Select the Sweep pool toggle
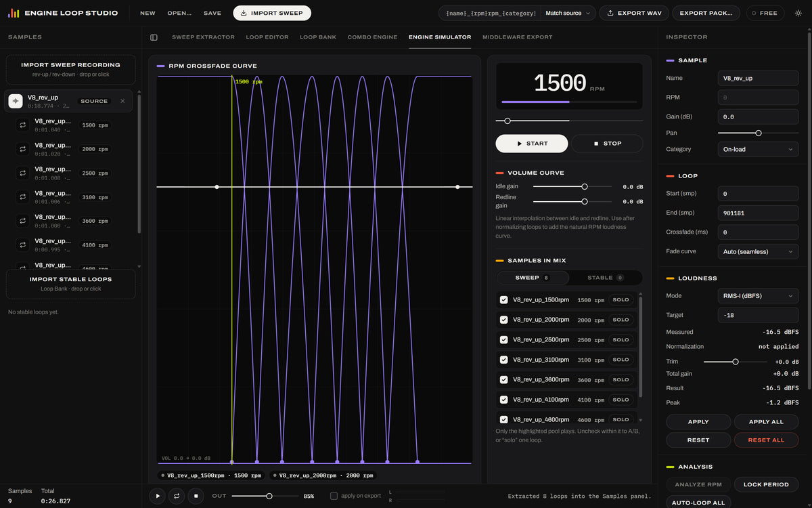812x508 pixels. [x=533, y=278]
